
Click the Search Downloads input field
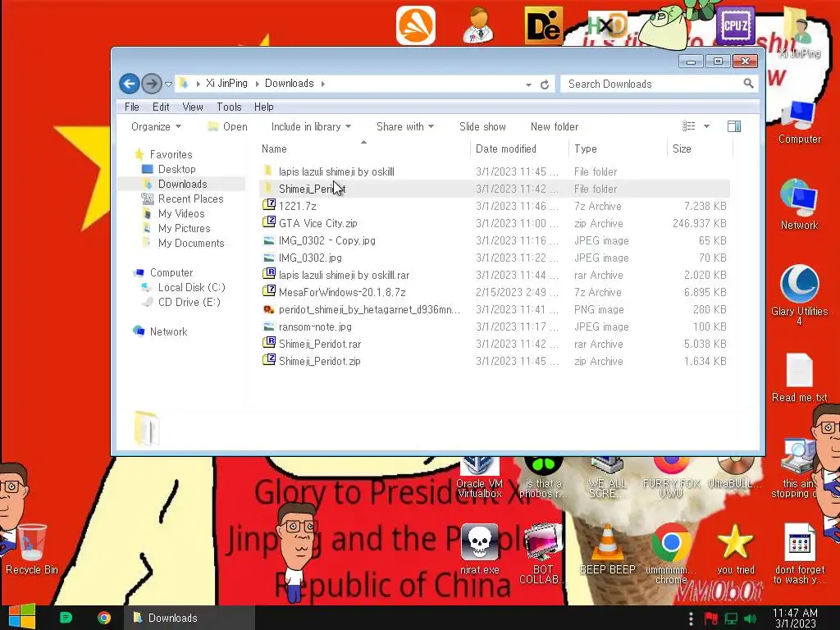654,84
